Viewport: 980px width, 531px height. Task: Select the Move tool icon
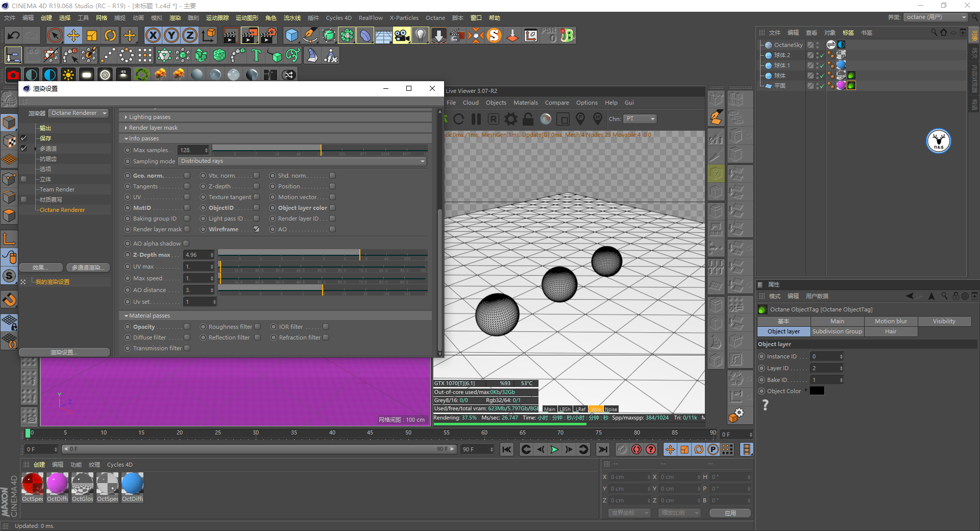[x=73, y=36]
